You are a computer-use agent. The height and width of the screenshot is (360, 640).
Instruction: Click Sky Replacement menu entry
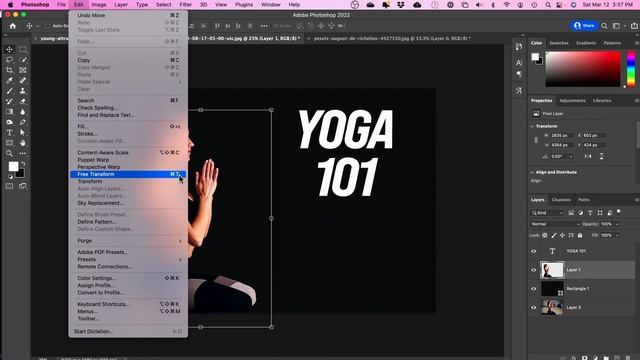point(128,203)
